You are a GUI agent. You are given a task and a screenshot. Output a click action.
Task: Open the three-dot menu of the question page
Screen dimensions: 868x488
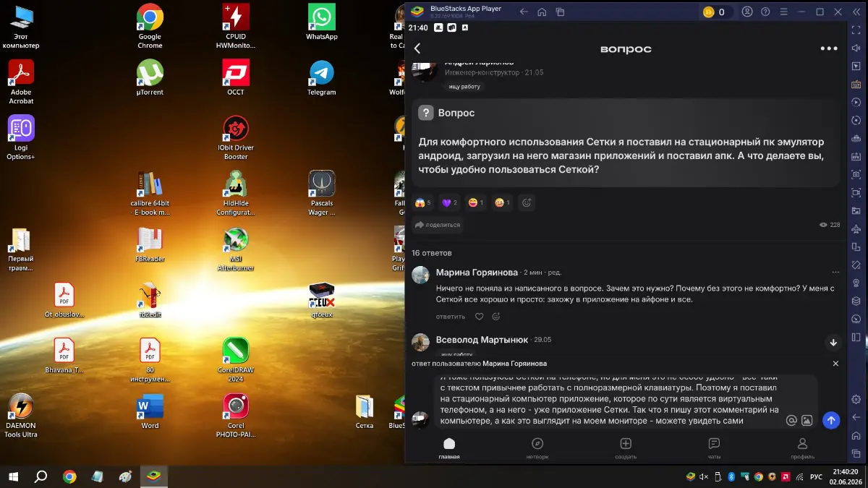pyautogui.click(x=828, y=48)
